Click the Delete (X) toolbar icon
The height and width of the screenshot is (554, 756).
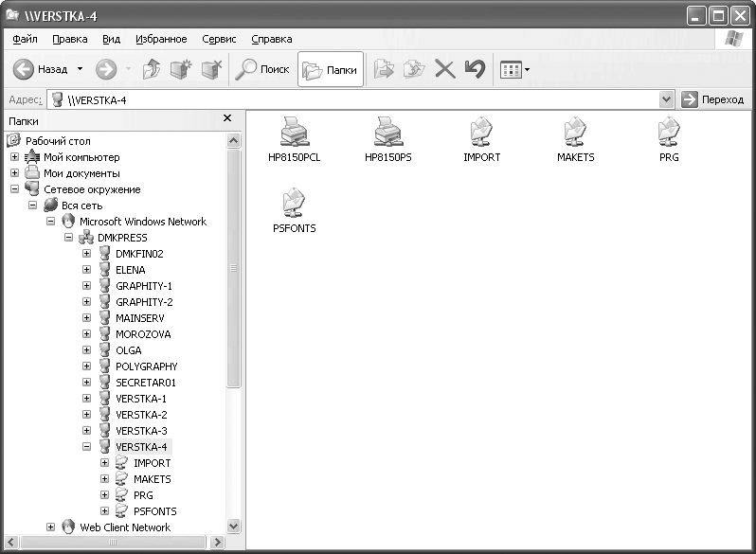(444, 69)
